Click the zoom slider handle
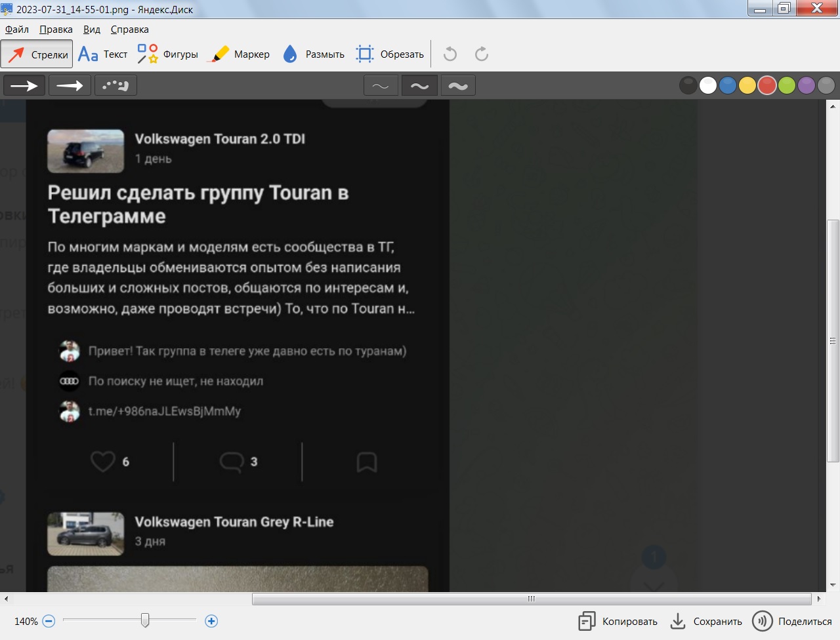Image resolution: width=840 pixels, height=640 pixels. (145, 620)
